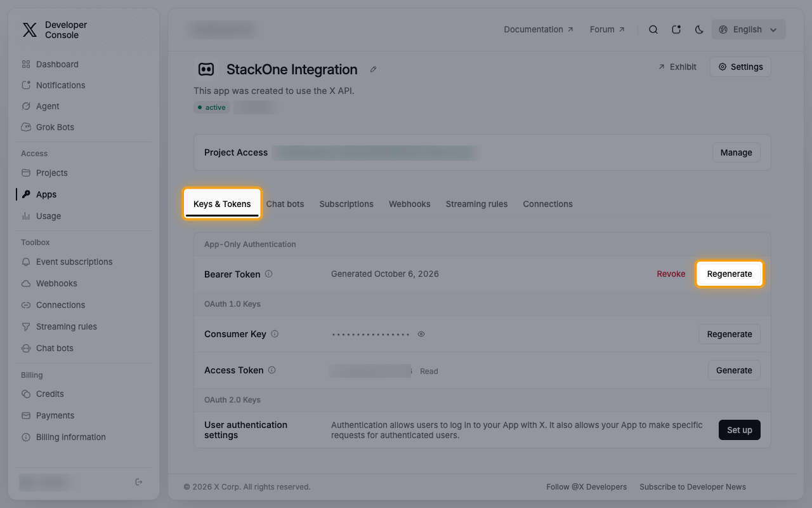Switch to the Streaming rules tab

476,204
